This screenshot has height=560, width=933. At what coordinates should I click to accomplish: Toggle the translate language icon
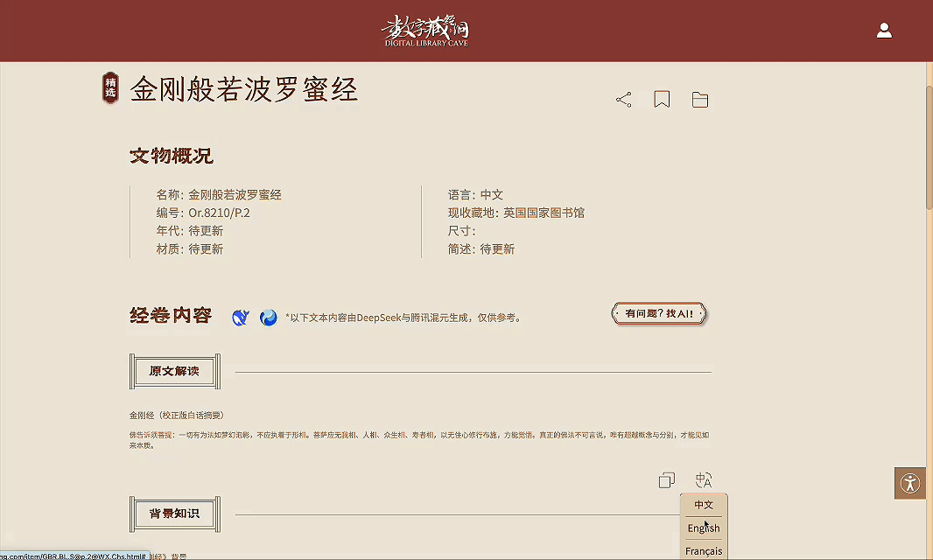[x=704, y=479]
